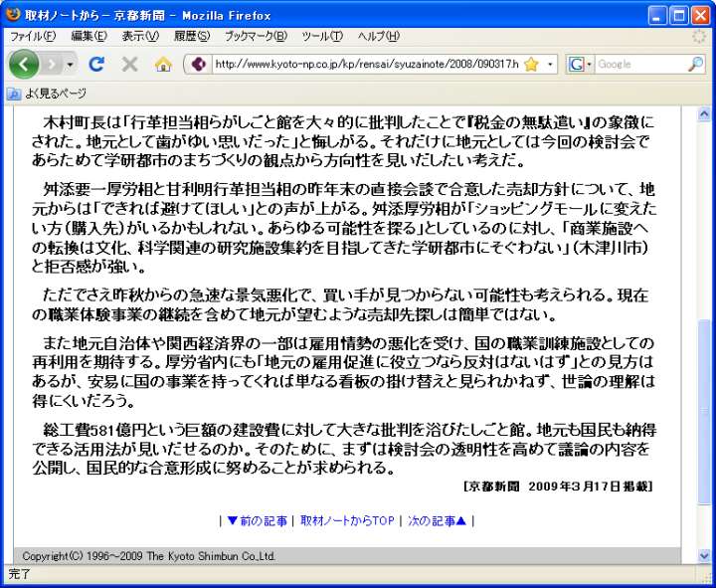Follow the 取材ノートからTOP link
Image resolution: width=716 pixels, height=588 pixels.
click(x=347, y=520)
